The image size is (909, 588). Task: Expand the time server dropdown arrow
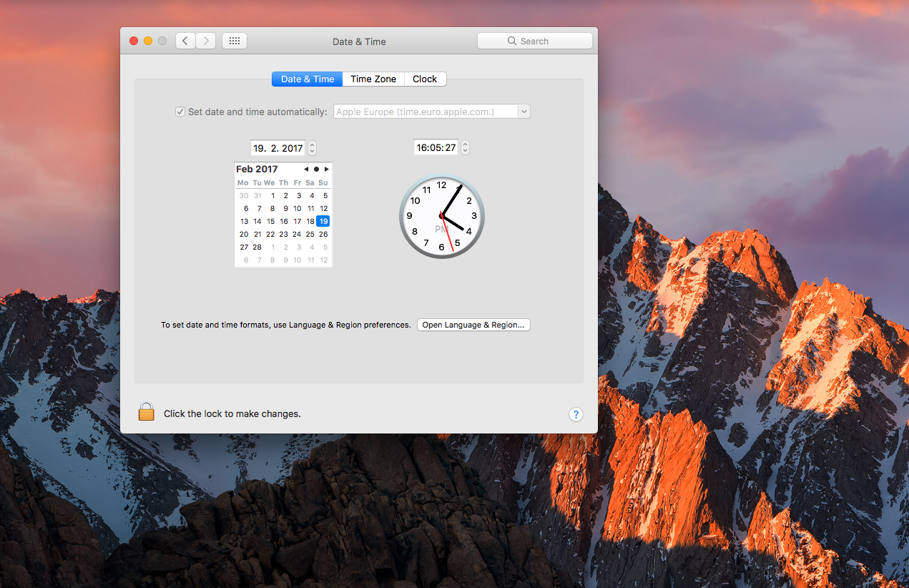(524, 112)
